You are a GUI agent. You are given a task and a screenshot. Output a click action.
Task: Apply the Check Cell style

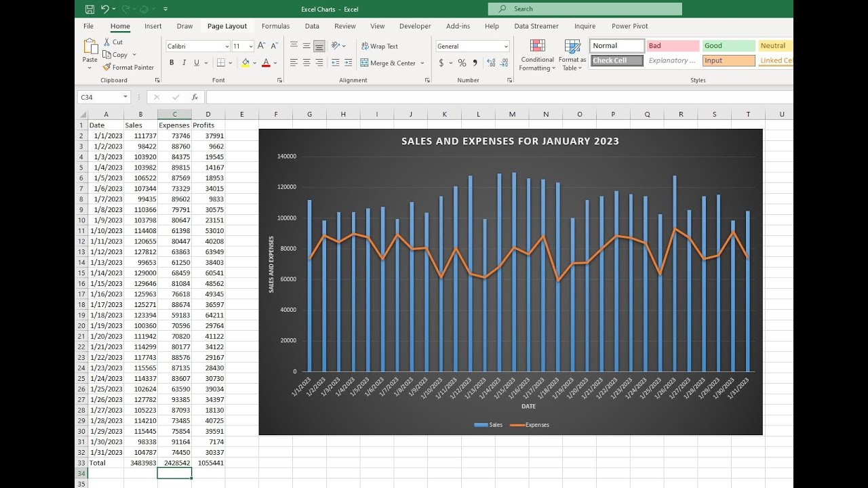coord(617,60)
